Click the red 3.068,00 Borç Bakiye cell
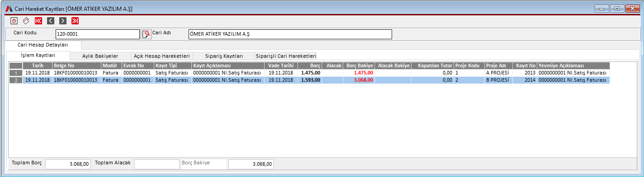The image size is (644, 177). coord(359,80)
